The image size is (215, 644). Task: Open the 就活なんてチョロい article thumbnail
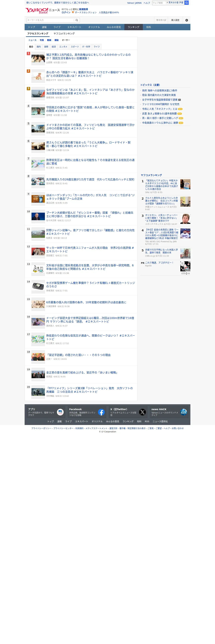tap(185, 184)
